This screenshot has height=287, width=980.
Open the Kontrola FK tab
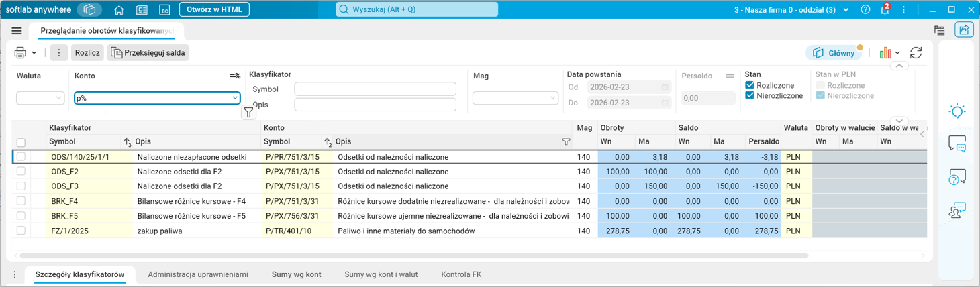(x=461, y=274)
